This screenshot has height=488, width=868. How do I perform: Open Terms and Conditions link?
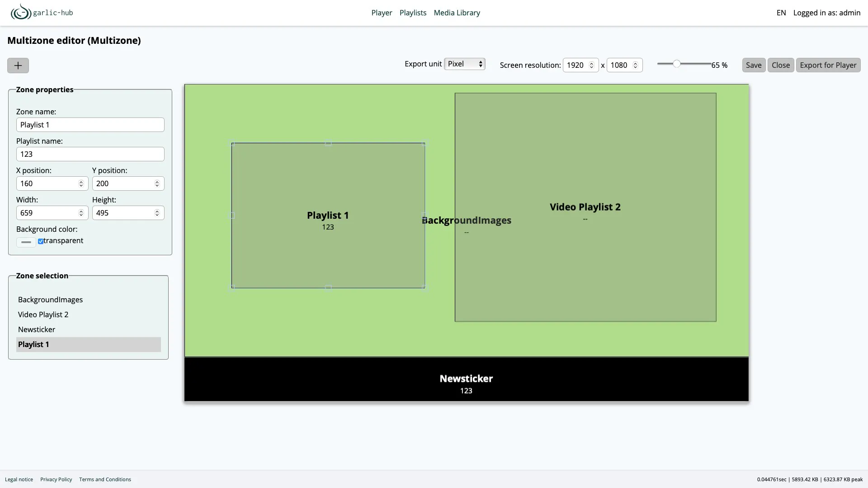click(105, 479)
